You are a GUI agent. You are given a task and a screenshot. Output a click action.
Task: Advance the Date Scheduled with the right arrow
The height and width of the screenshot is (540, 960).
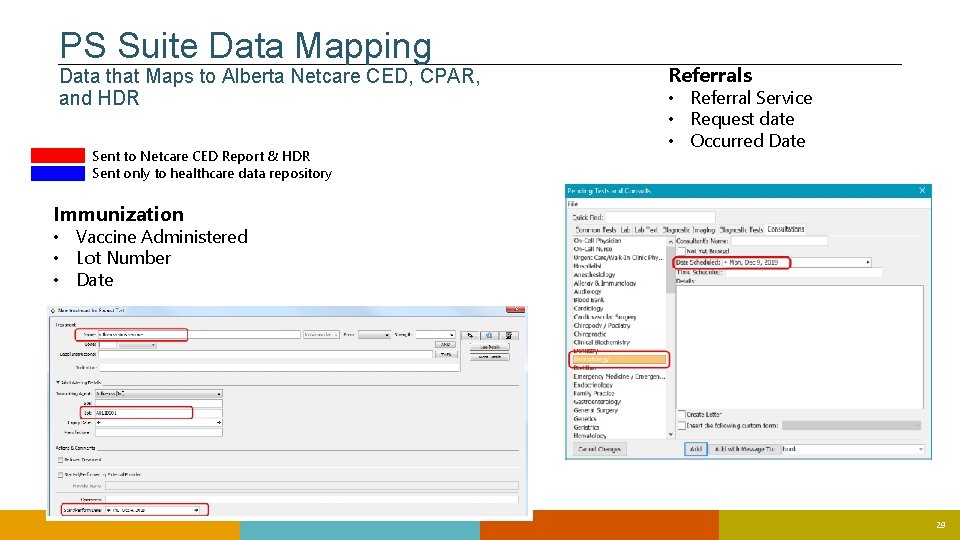868,263
